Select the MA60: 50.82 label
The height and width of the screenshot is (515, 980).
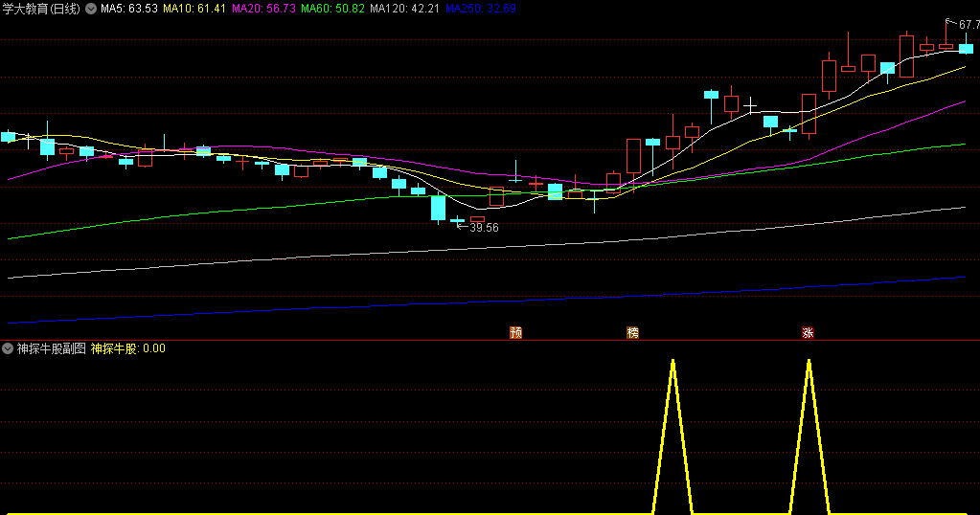332,9
